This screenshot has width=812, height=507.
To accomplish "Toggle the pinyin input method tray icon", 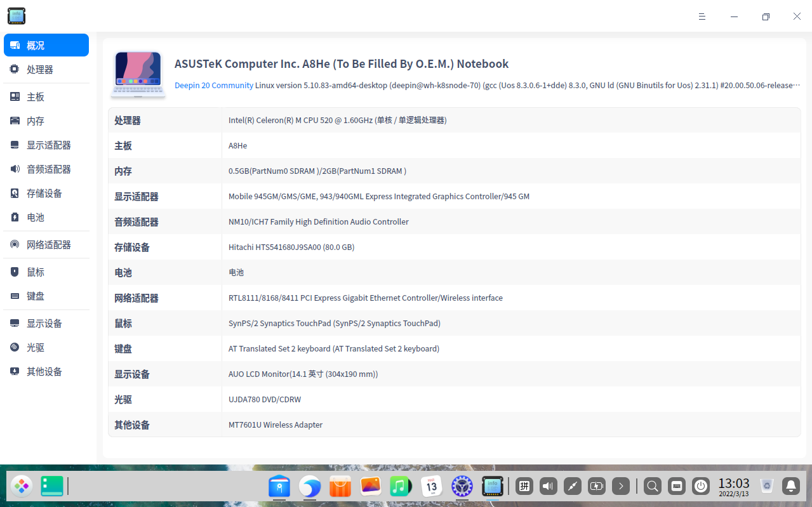I will [524, 487].
